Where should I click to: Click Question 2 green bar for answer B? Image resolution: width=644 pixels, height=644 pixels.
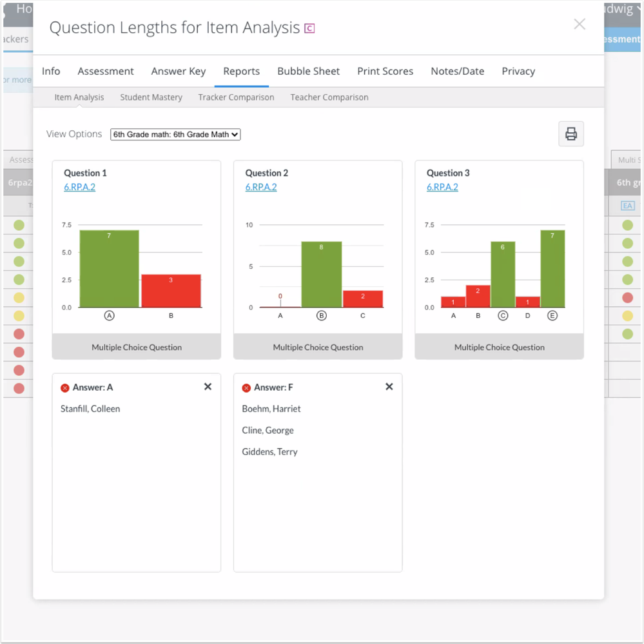click(x=322, y=275)
